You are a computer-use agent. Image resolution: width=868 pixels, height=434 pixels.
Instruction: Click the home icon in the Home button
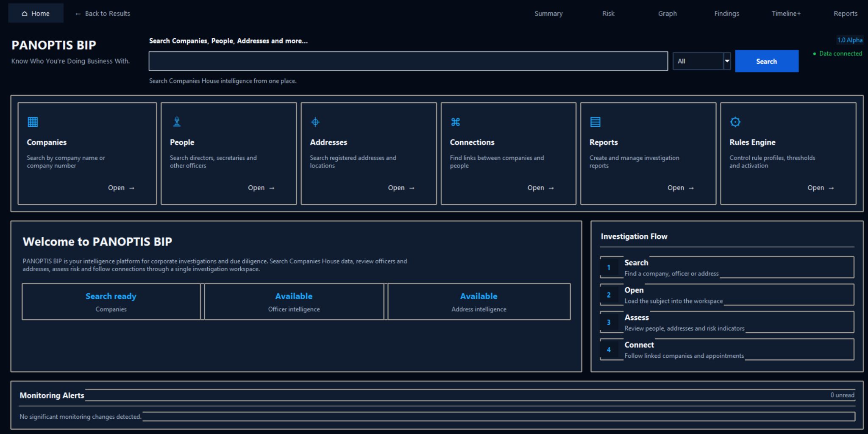25,14
